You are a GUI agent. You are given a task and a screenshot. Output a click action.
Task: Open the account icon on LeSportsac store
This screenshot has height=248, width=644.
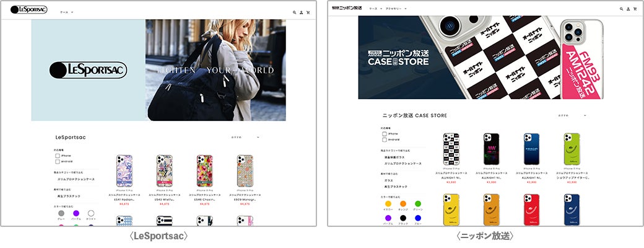[301, 12]
